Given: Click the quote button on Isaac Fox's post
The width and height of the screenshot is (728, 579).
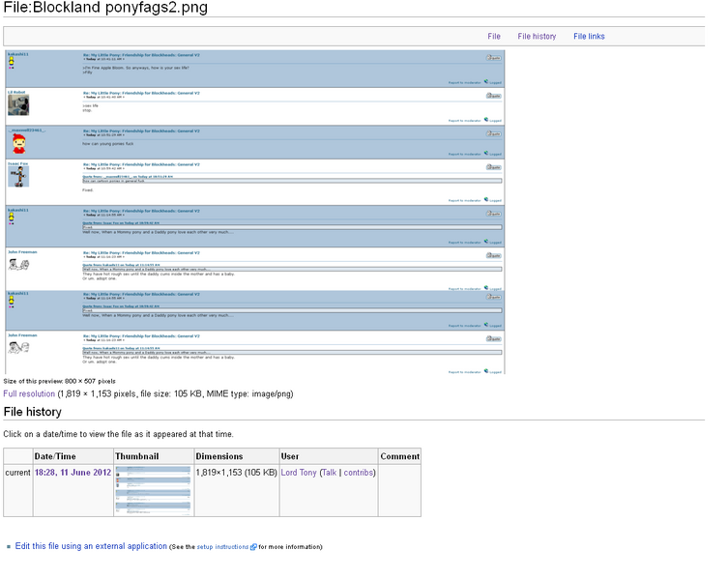Looking at the screenshot, I should [493, 167].
